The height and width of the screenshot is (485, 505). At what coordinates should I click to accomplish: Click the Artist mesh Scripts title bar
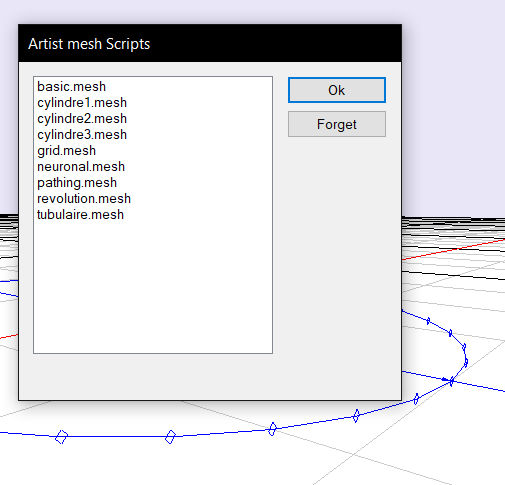point(210,43)
